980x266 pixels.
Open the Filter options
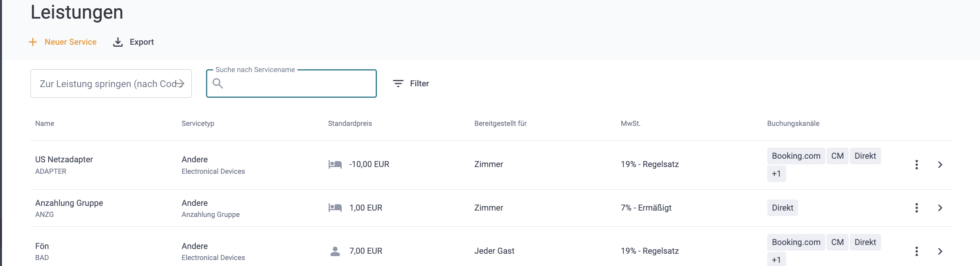pyautogui.click(x=411, y=84)
